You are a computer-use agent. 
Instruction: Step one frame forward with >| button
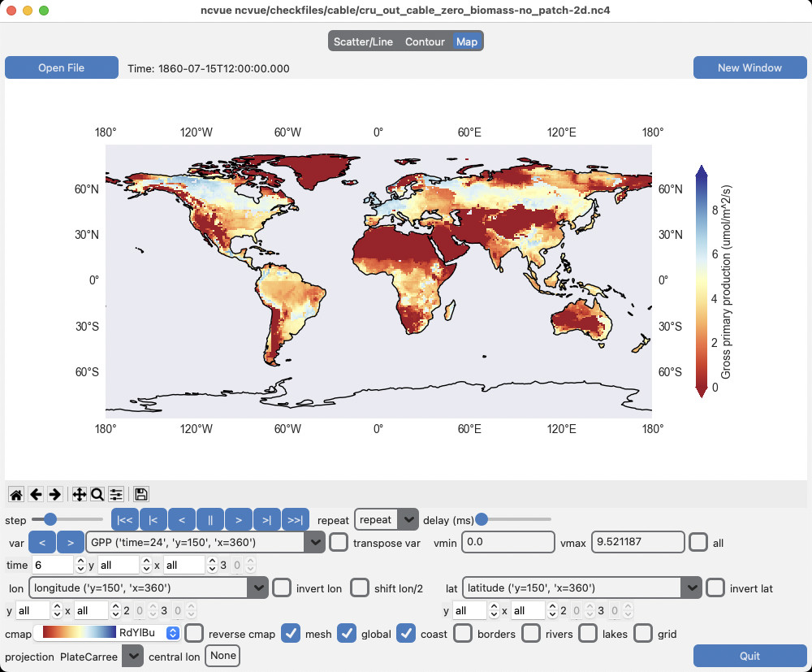click(x=266, y=520)
